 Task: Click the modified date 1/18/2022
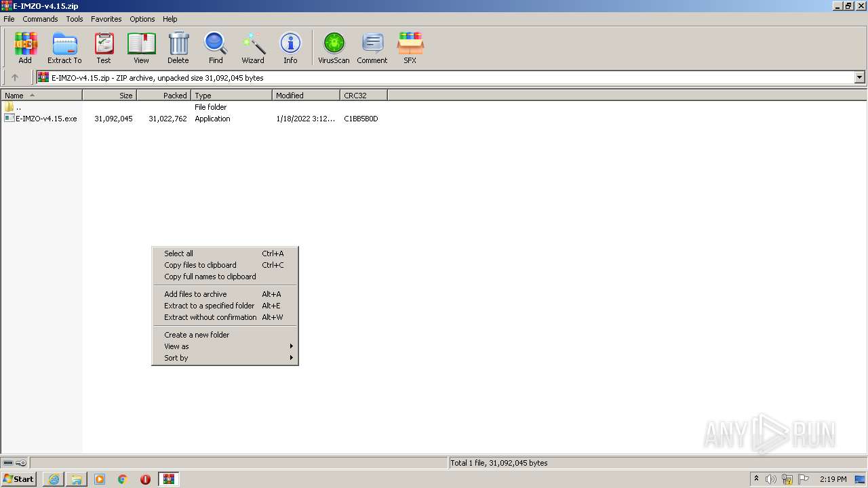tap(305, 119)
